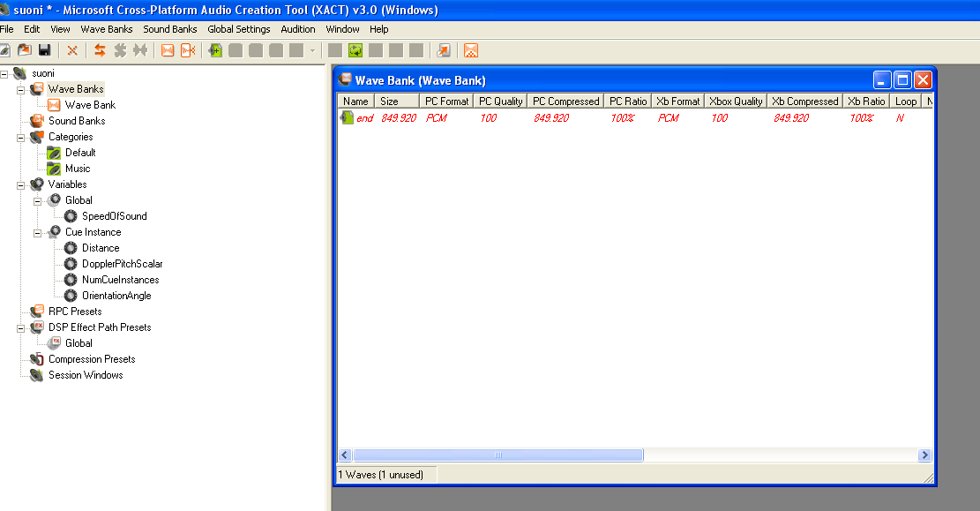Sort by the Size column header

point(397,101)
